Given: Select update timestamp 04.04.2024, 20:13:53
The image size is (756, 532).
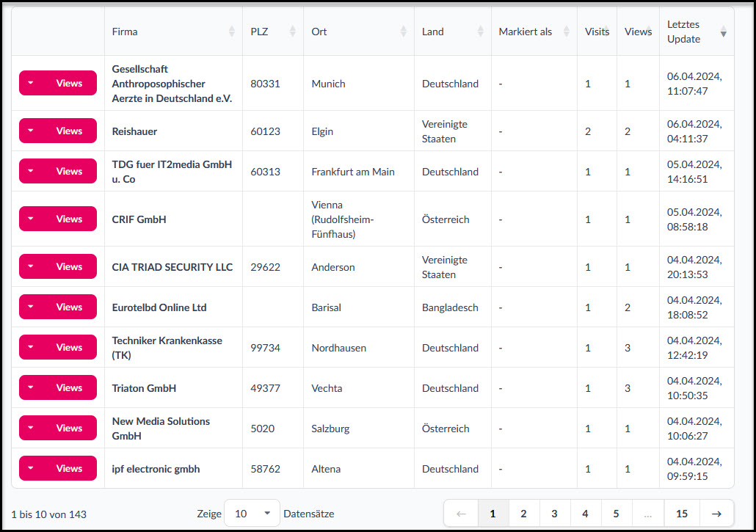Looking at the screenshot, I should pos(694,267).
